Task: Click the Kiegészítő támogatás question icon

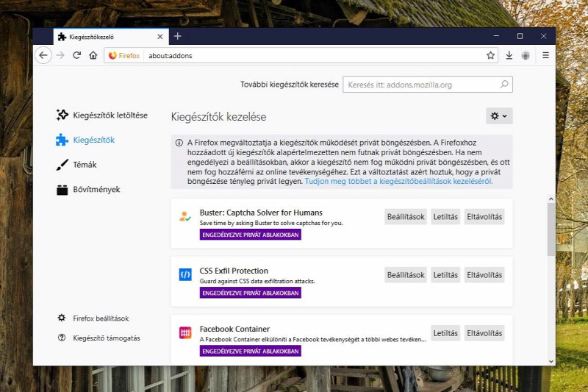Action: (62, 338)
